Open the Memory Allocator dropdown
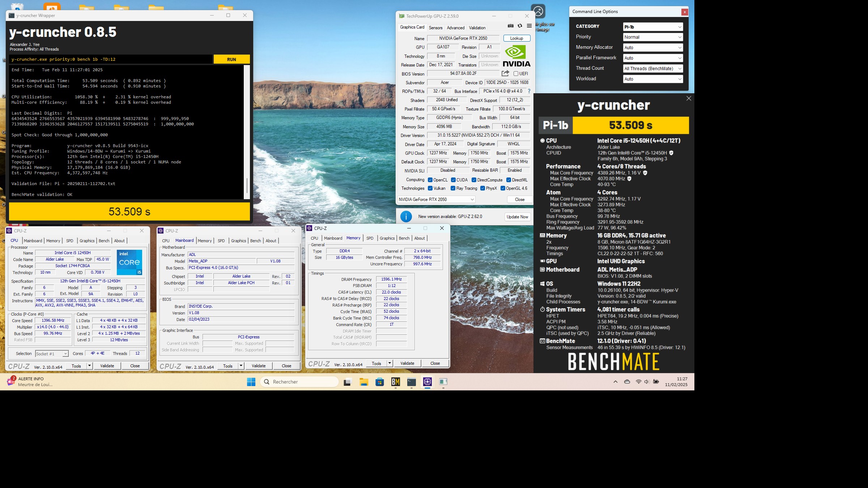The image size is (868, 488). click(653, 48)
